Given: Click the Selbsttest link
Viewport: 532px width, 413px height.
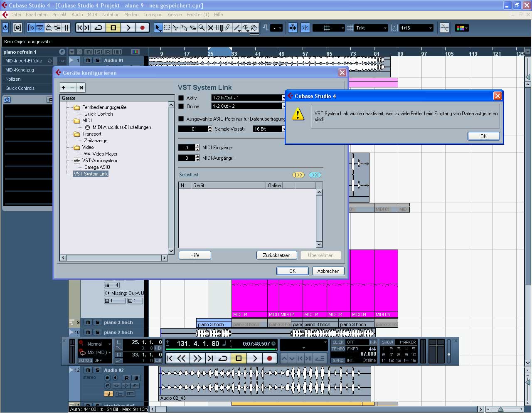Looking at the screenshot, I should 189,175.
